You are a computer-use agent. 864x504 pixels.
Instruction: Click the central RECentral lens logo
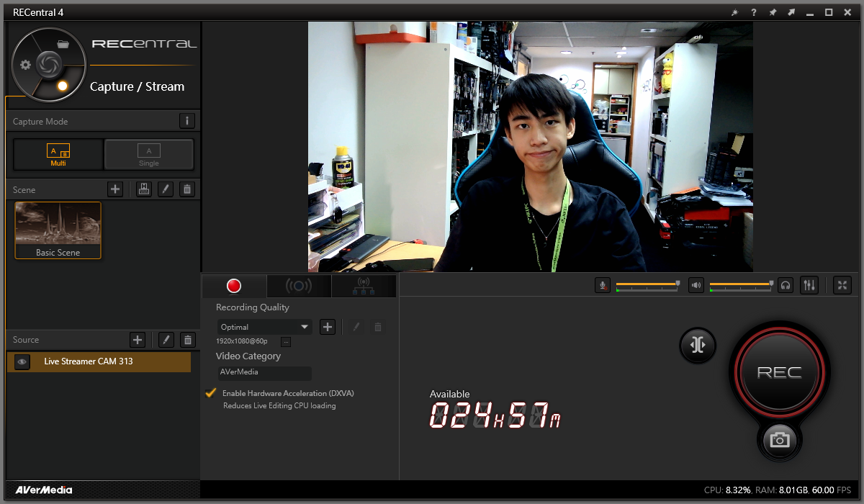pyautogui.click(x=48, y=64)
